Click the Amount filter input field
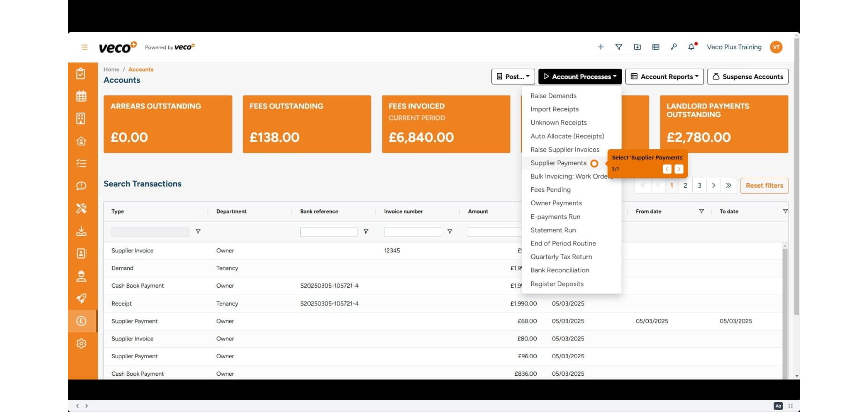The height and width of the screenshot is (412, 868). (x=495, y=232)
